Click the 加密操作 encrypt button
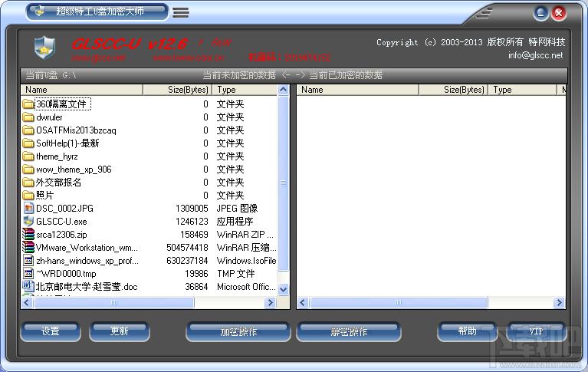Image resolution: width=588 pixels, height=372 pixels. click(238, 332)
